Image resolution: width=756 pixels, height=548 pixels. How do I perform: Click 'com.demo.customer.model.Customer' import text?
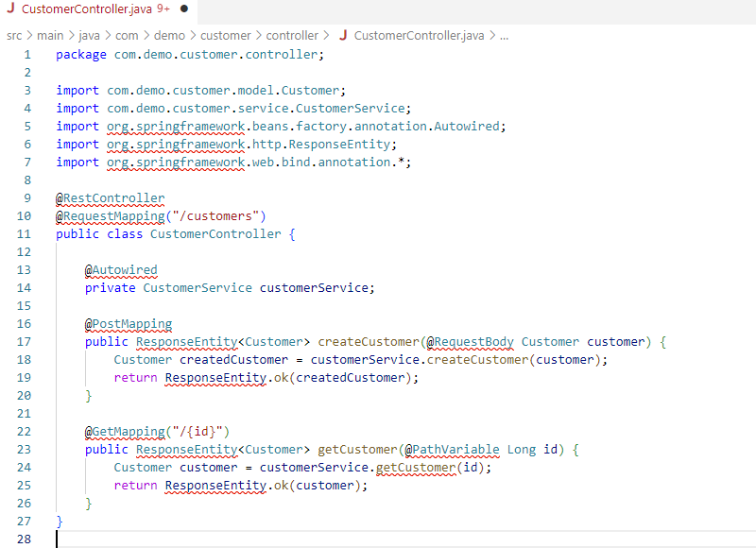click(x=223, y=91)
